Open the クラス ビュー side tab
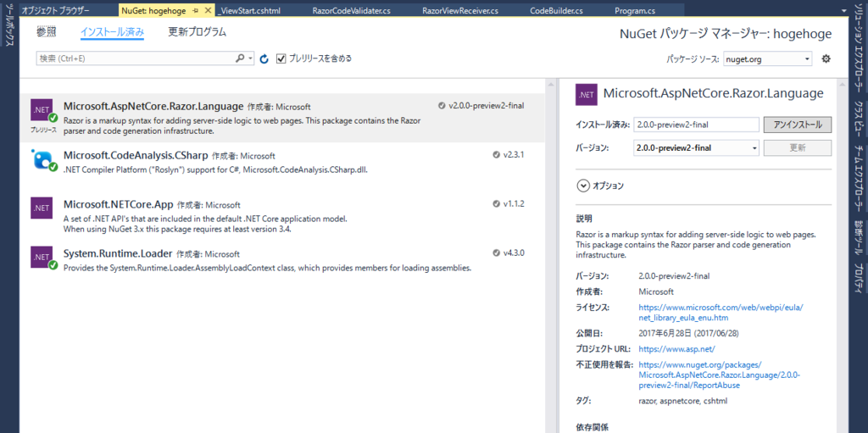Screen dimensions: 868x433 pos(859,119)
